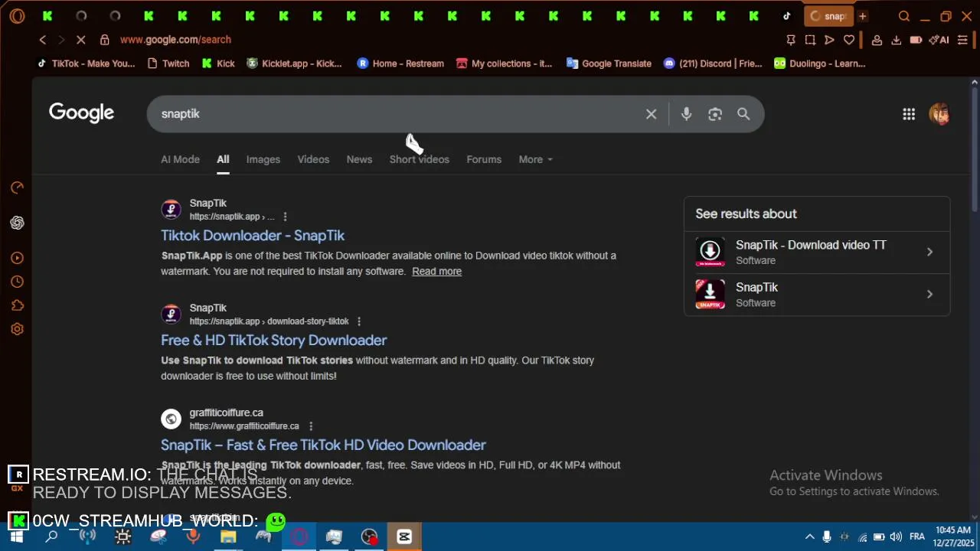Open the Player icon in sidebar
The height and width of the screenshot is (551, 980).
click(x=17, y=258)
